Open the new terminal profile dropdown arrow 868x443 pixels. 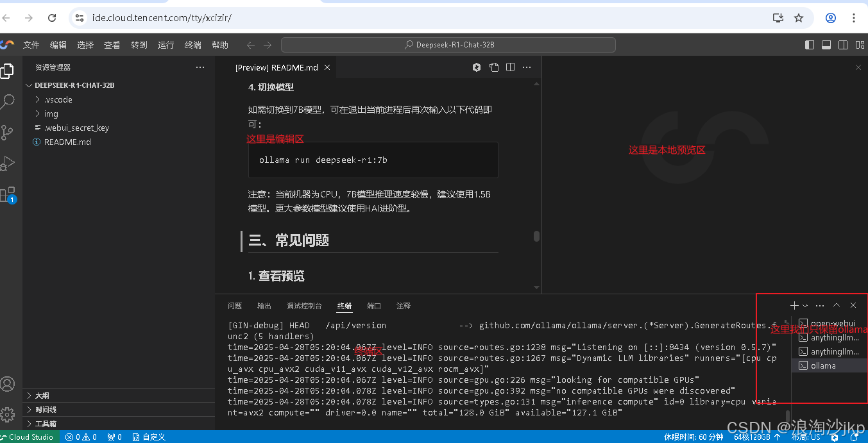805,306
